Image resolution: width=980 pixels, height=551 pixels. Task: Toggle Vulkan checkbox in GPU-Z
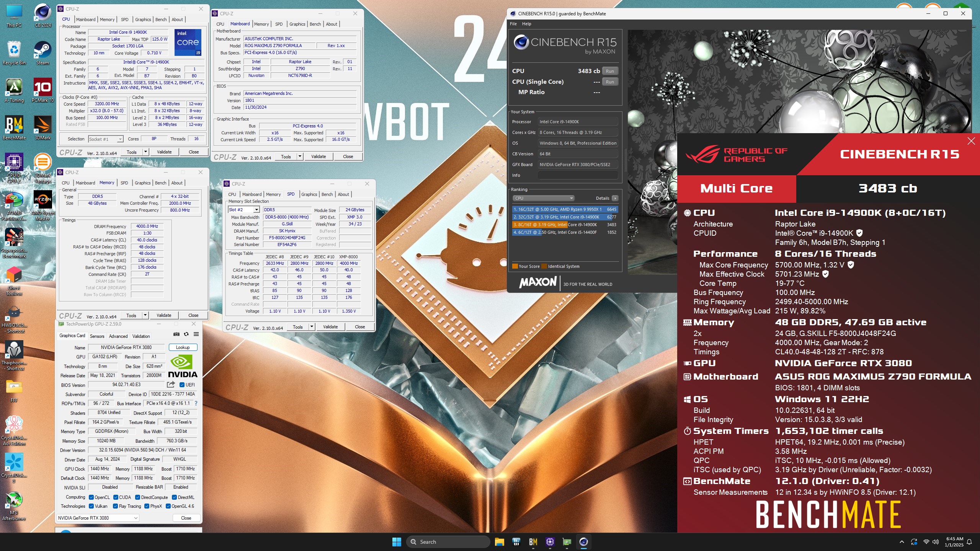pos(91,506)
